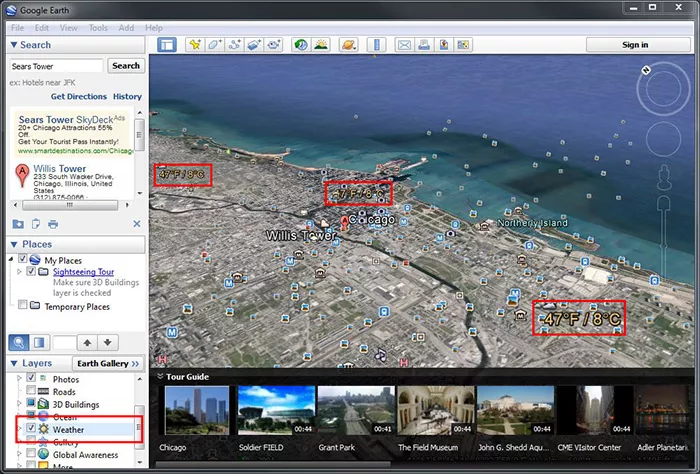Open the search History link

pos(127,96)
